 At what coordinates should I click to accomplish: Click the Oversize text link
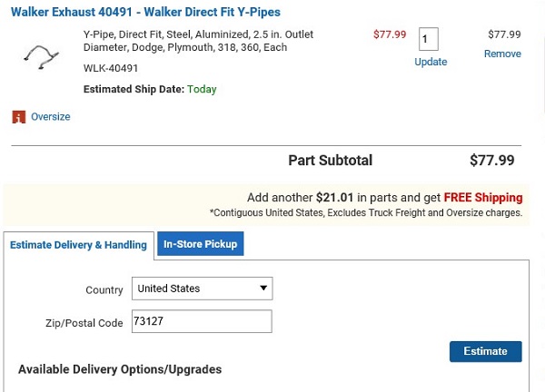(50, 117)
